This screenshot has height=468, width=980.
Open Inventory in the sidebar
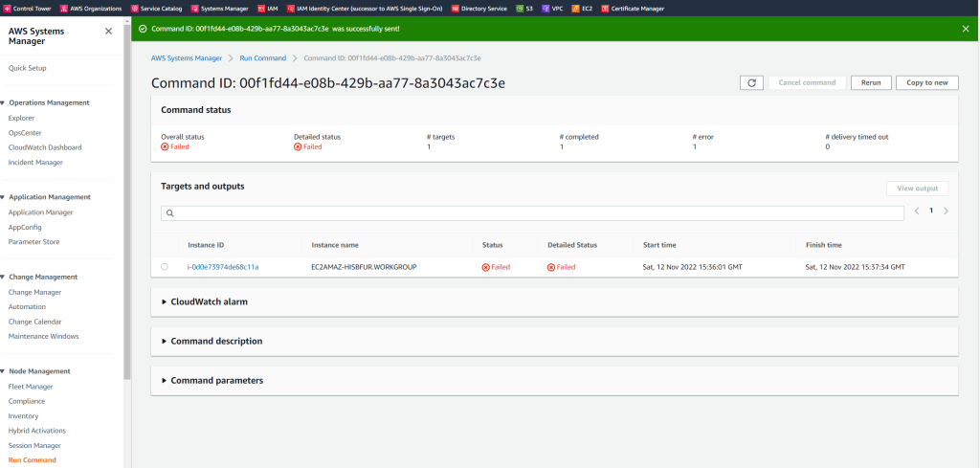pyautogui.click(x=23, y=416)
